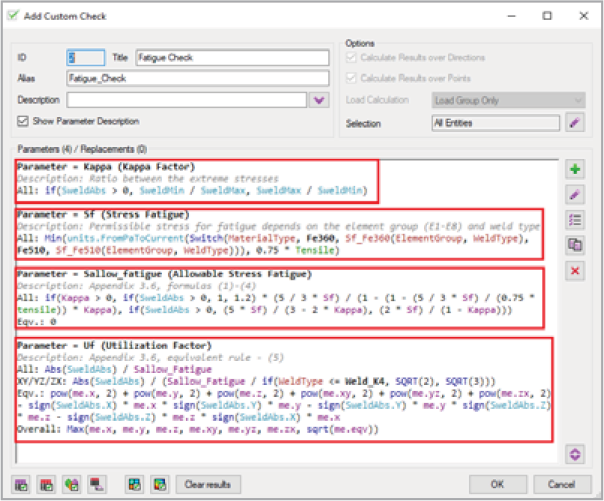Delete parameter with the red X icon
The height and width of the screenshot is (501, 604).
coord(575,271)
